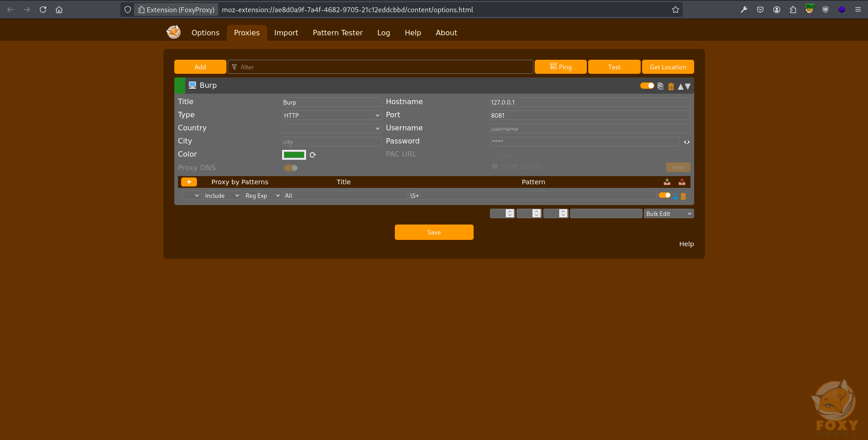Toggle the All pattern row enabled switch
This screenshot has width=868, height=440.
click(664, 195)
